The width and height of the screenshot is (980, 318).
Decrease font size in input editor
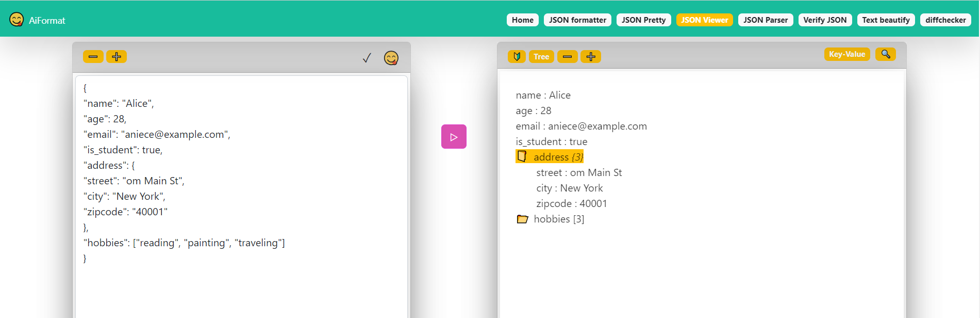(x=93, y=57)
